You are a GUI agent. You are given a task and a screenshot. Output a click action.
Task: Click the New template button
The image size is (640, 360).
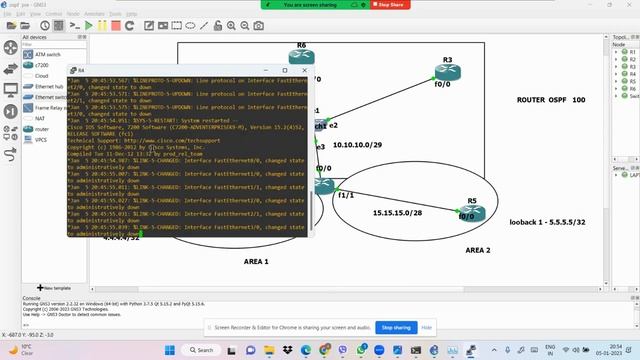[x=54, y=288]
